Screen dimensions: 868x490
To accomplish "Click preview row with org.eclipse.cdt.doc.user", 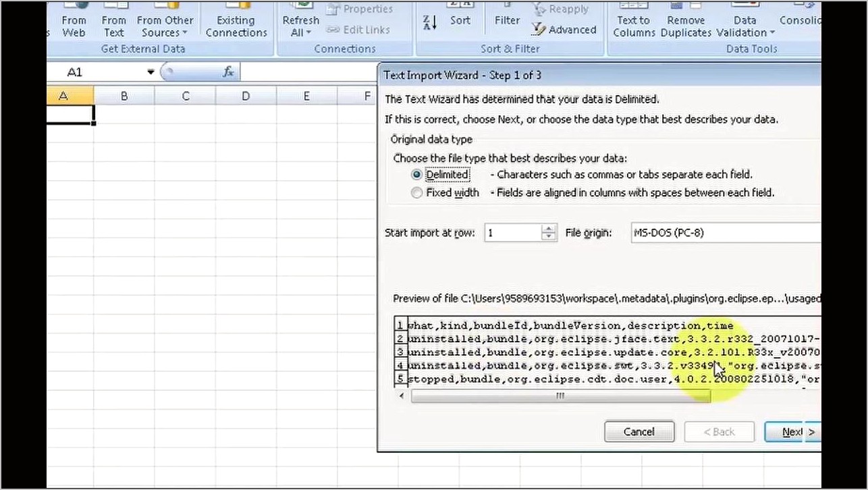I will tap(613, 379).
